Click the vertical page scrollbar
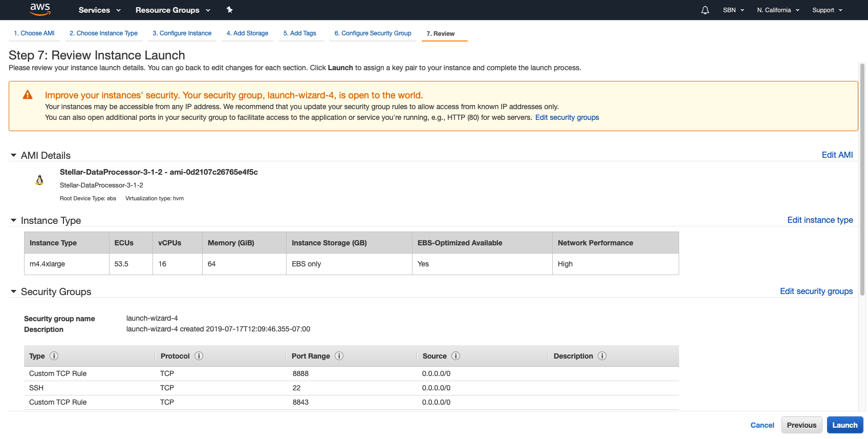 pyautogui.click(x=862, y=179)
